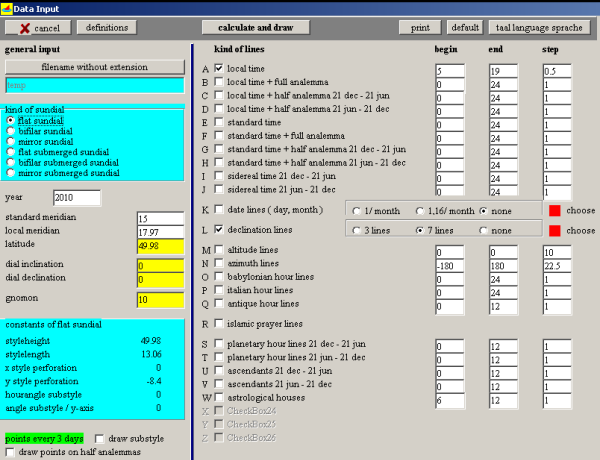This screenshot has height=460, width=600.
Task: Click the print button
Action: tap(420, 28)
